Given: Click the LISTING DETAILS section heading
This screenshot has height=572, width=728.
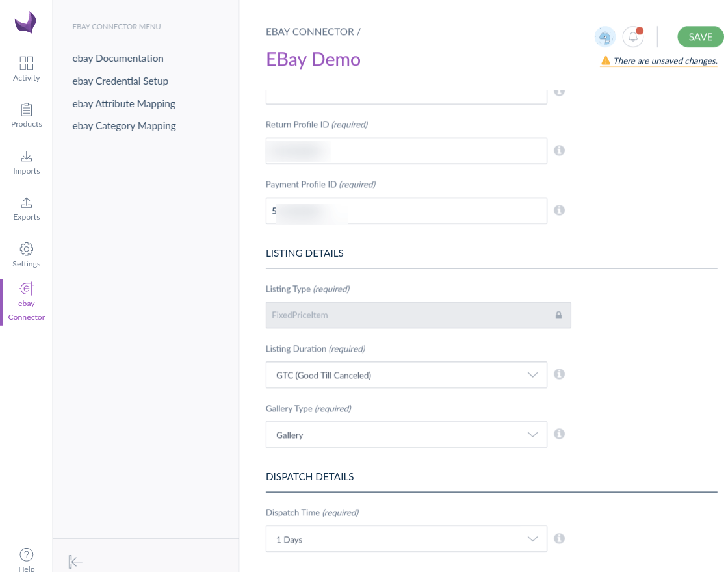Looking at the screenshot, I should point(305,253).
